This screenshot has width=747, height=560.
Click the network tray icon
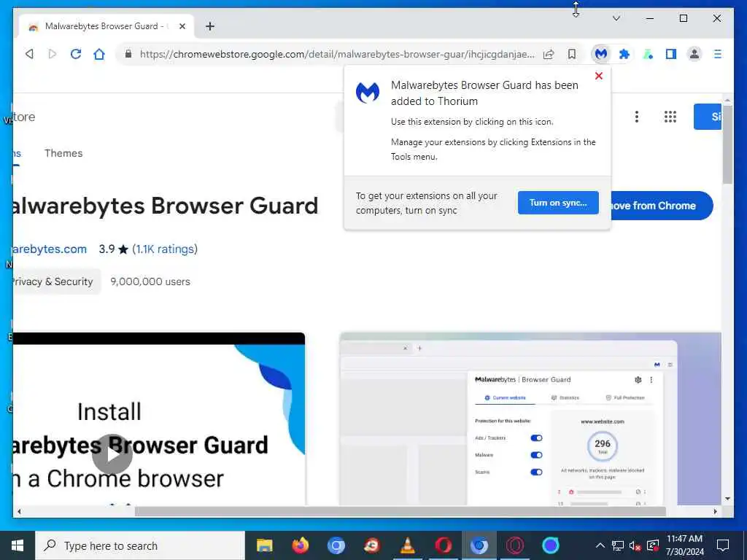(617, 545)
